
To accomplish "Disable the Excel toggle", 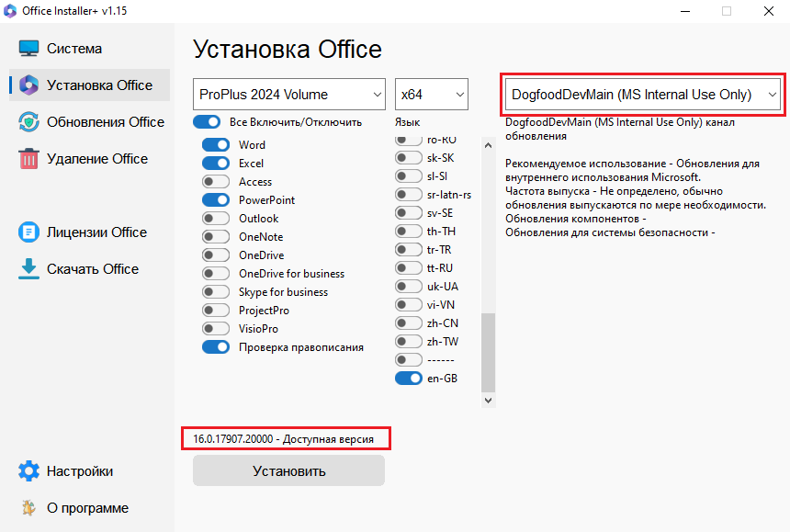I will coord(216,164).
